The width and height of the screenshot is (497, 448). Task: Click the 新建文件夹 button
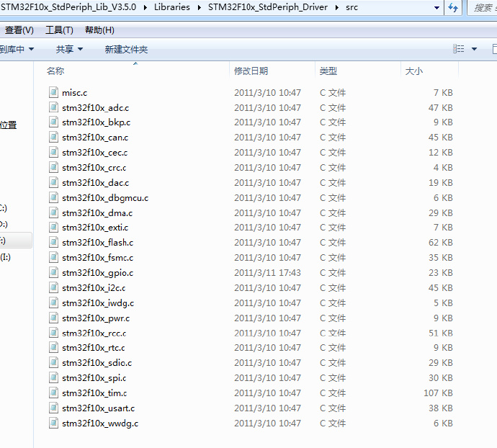(x=126, y=49)
